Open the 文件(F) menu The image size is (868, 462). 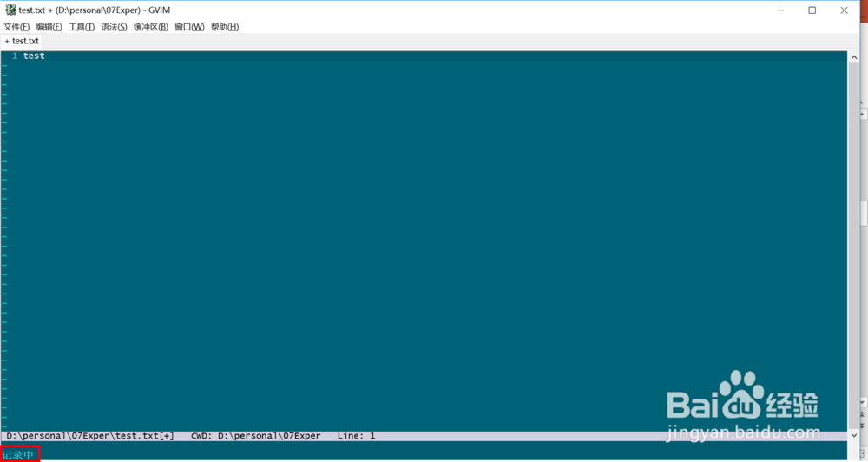pos(16,27)
